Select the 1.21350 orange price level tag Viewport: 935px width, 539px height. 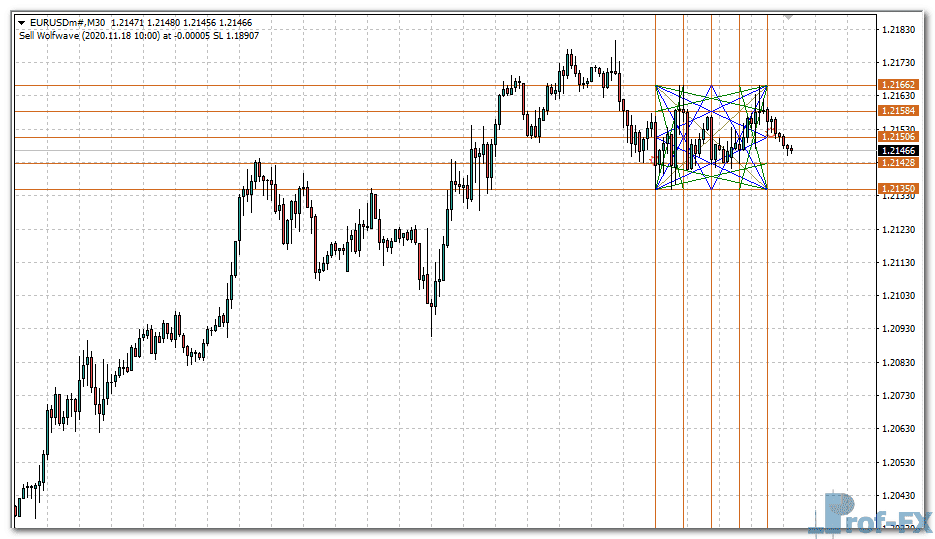pos(897,188)
